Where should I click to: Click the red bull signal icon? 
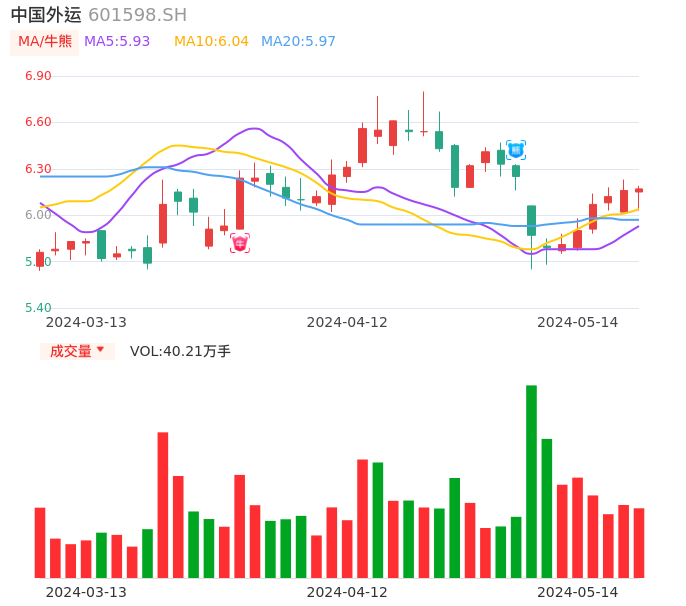[x=240, y=243]
